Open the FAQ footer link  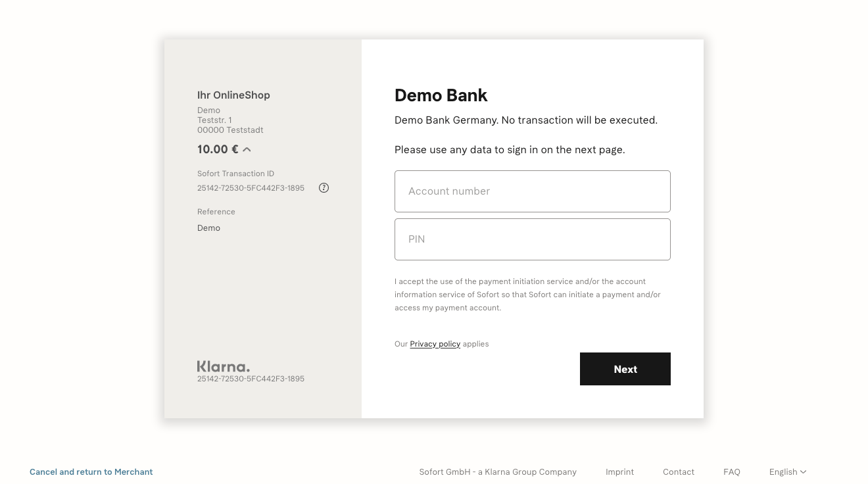[732, 472]
